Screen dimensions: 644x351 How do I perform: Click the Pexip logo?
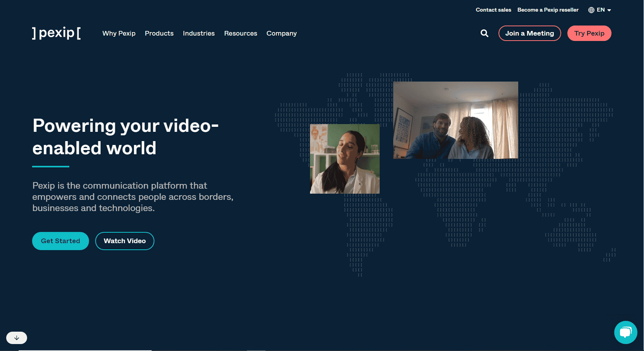click(57, 33)
